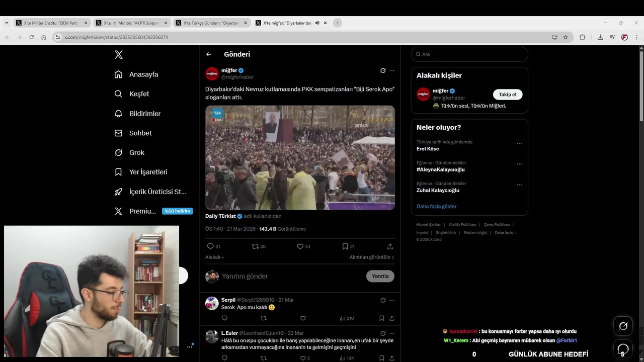Open more options on Serpil's reply

pyautogui.click(x=392, y=300)
